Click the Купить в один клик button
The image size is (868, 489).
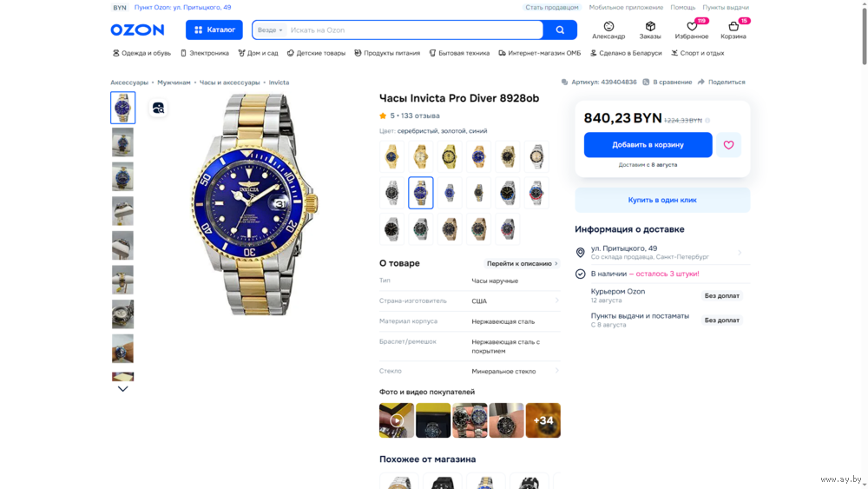pos(662,200)
